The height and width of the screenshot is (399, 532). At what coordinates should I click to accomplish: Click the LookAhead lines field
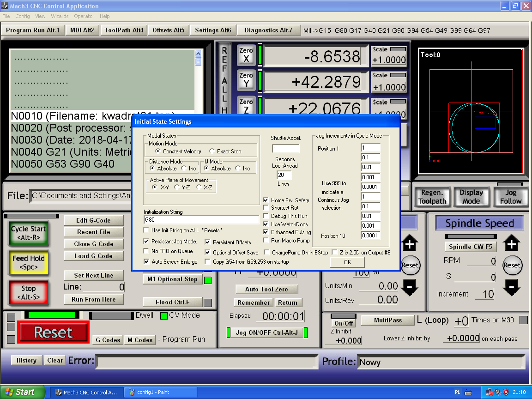pos(284,175)
